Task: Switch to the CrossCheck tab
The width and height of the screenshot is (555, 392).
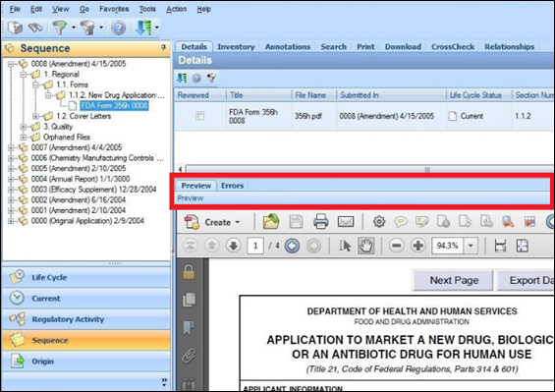Action: click(x=453, y=47)
